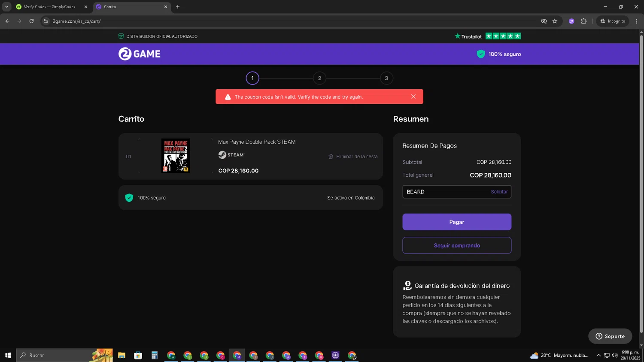Viewport: 644px width, 362px height.
Task: Reload the current page
Action: pyautogui.click(x=31, y=21)
